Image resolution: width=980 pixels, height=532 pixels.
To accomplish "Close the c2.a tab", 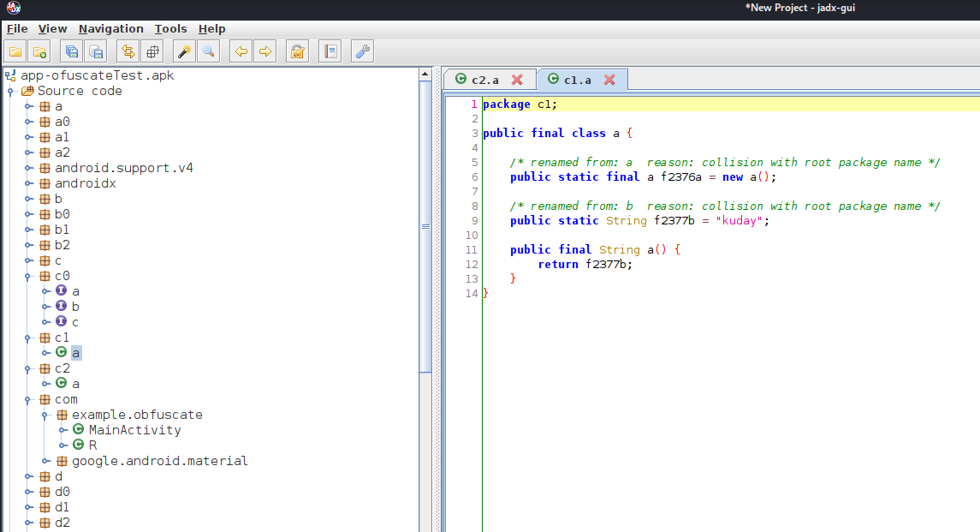I will coord(517,80).
